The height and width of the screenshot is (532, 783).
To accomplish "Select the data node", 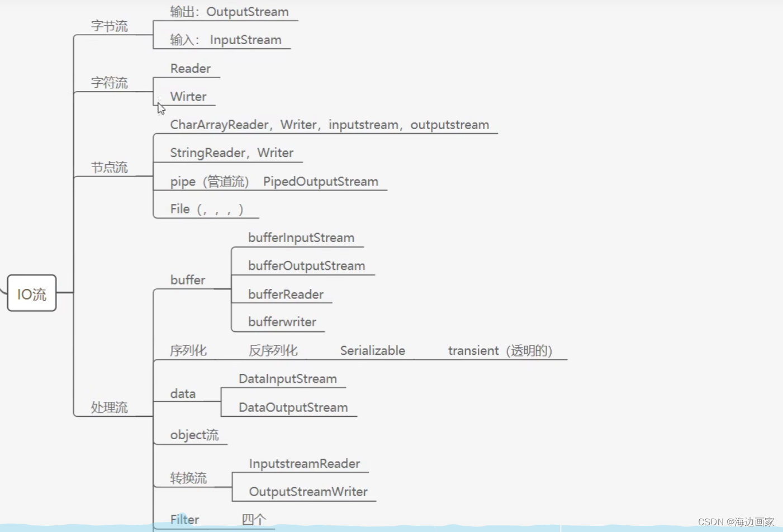I will pos(183,394).
